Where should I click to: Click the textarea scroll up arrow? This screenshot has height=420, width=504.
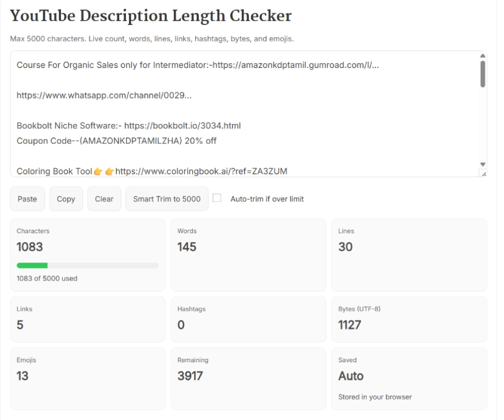(x=483, y=56)
